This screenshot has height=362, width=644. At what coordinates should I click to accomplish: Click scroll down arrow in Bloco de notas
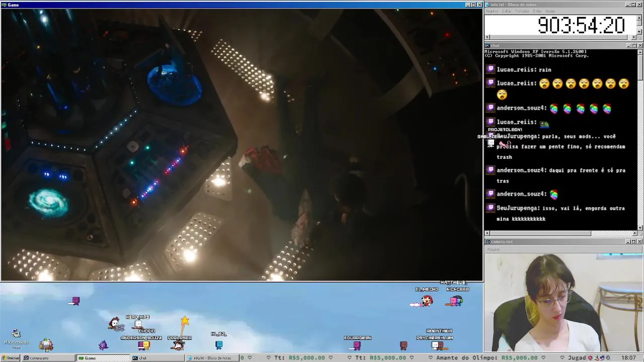[x=639, y=32]
